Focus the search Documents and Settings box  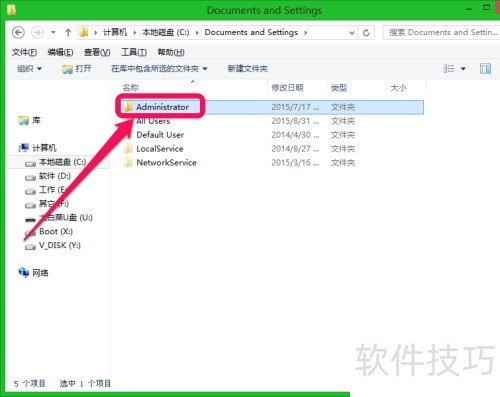pos(441,32)
